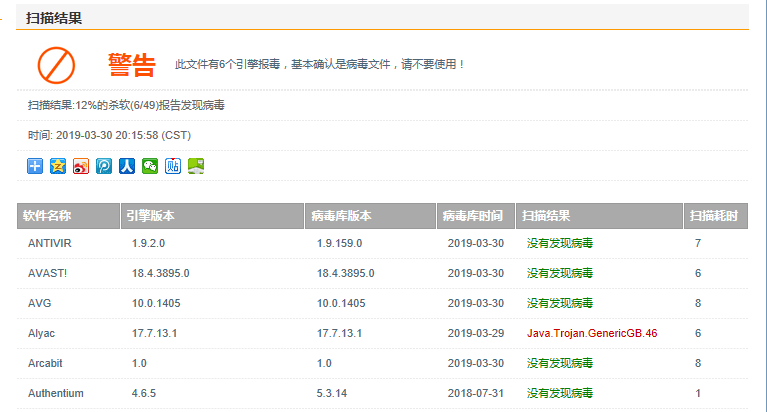Click ANTIVIR's 没有发现病毒 result
Viewport: 767px width, 412px height.
coord(560,243)
